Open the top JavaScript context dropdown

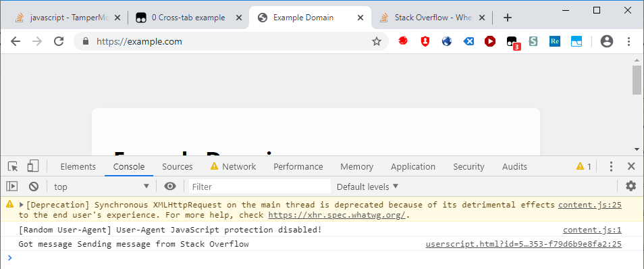click(101, 187)
